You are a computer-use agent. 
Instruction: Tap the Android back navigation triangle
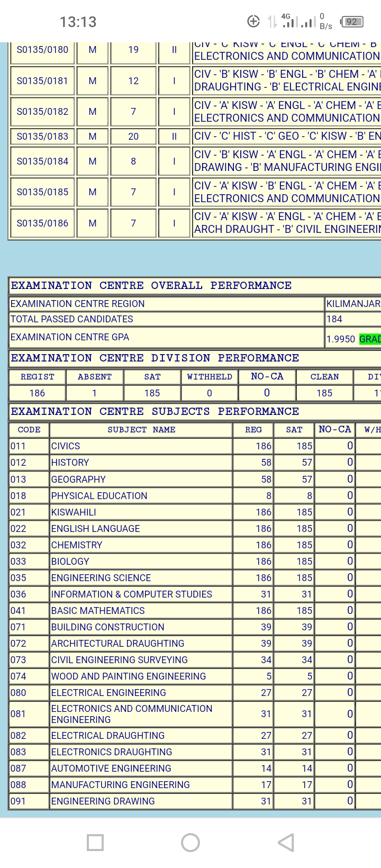pyautogui.click(x=286, y=843)
